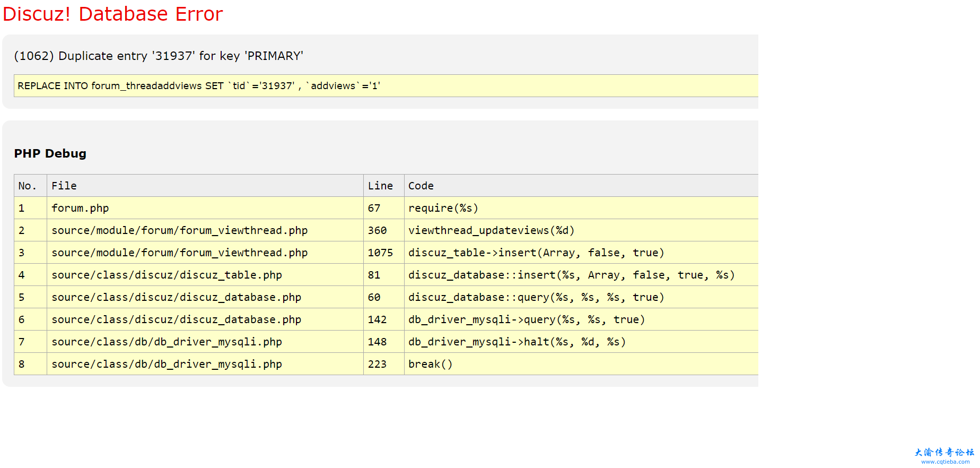This screenshot has height=468, width=980.
Task: Click the 'PHP Debug' heading
Action: pos(50,153)
